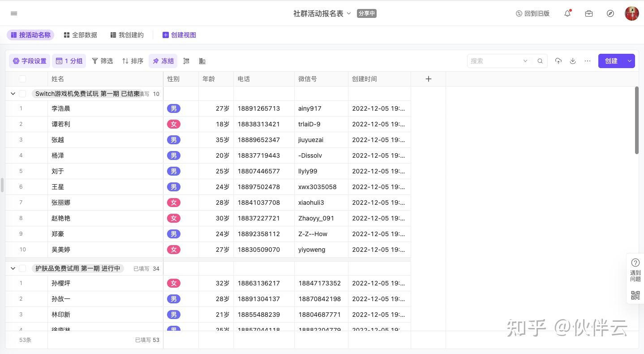
Task: Click the WeChat ID cell jiuyuezai
Action: [x=321, y=140]
